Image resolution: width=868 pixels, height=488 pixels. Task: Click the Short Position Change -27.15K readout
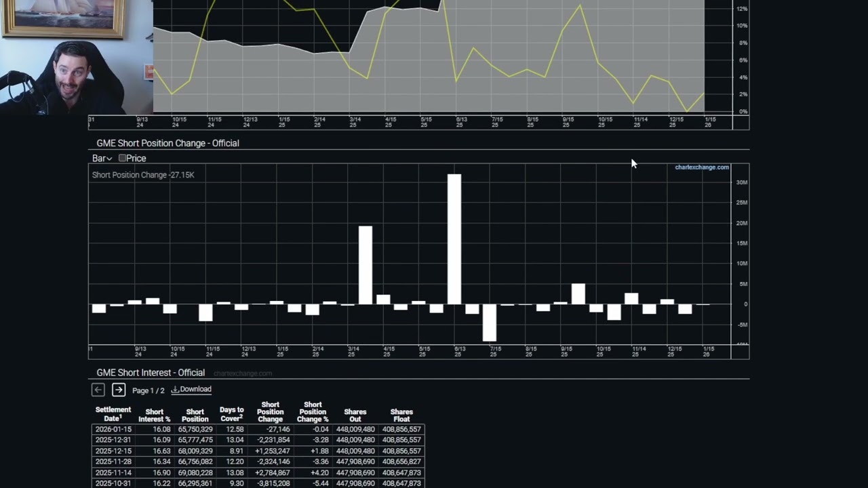[143, 175]
